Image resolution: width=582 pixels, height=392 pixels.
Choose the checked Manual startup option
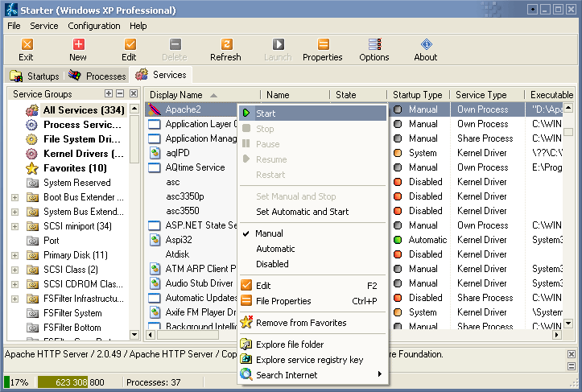click(269, 233)
